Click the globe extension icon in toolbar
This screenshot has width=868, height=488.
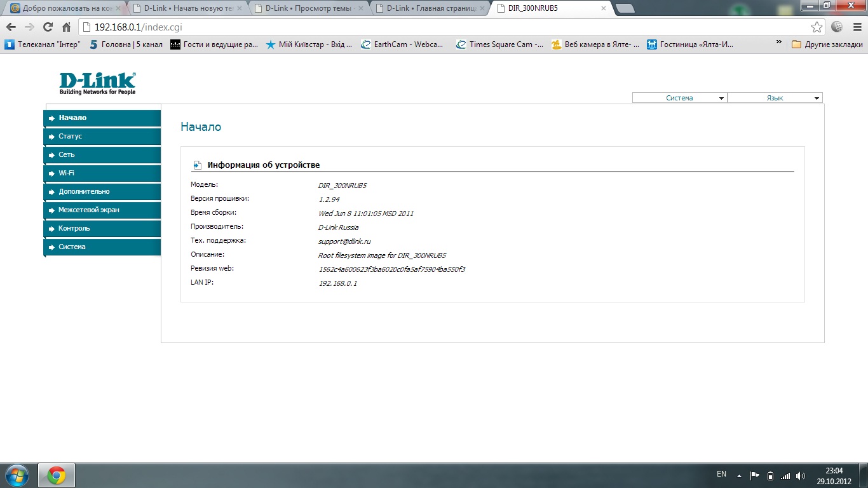tap(837, 27)
